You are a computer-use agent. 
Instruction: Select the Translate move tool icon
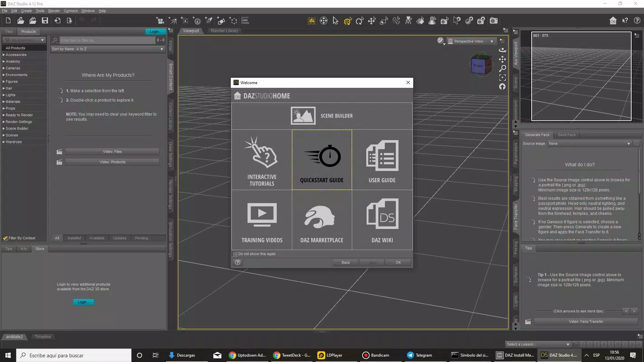(372, 20)
